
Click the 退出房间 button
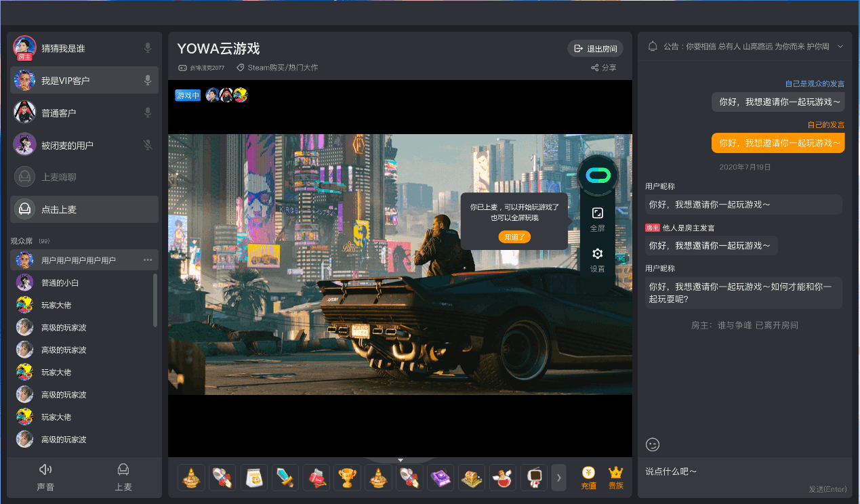pyautogui.click(x=595, y=49)
